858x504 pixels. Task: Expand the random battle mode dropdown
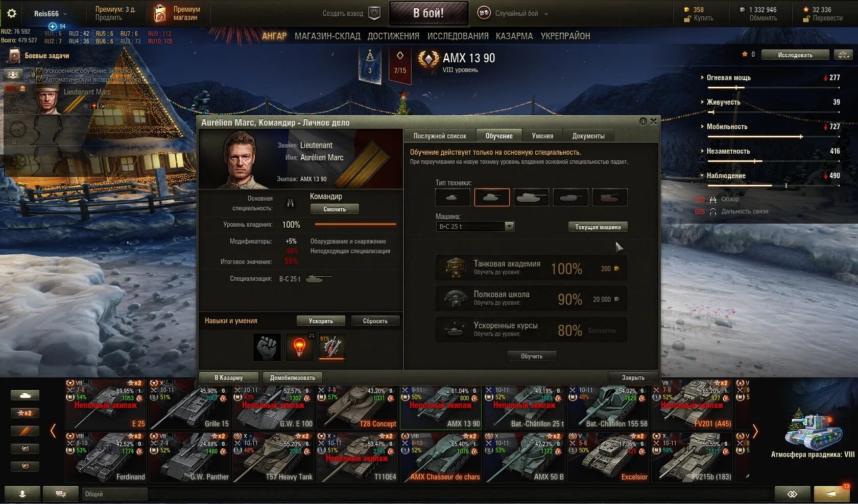tap(546, 14)
